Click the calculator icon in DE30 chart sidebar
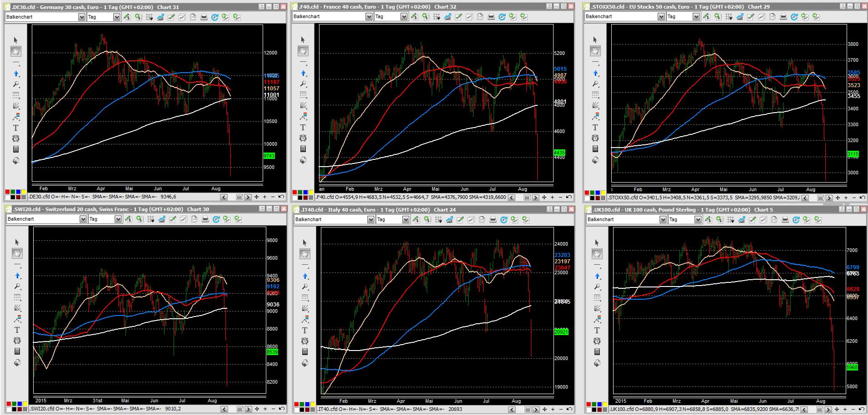The height and width of the screenshot is (415, 868). 16,149
